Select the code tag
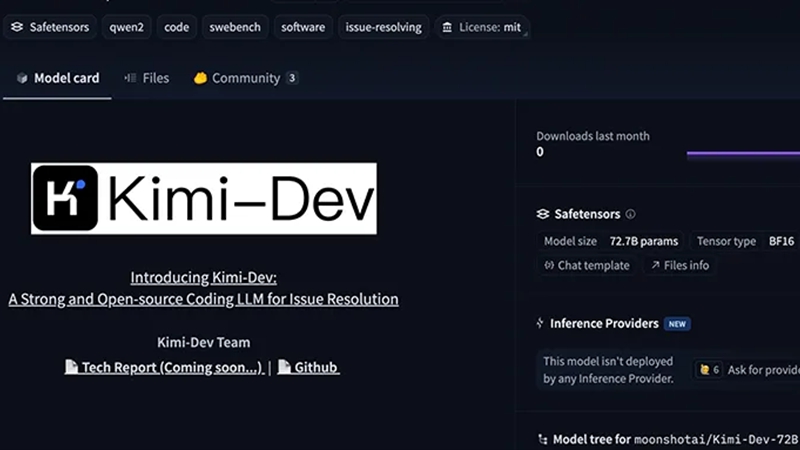This screenshot has width=800, height=450. [x=177, y=27]
